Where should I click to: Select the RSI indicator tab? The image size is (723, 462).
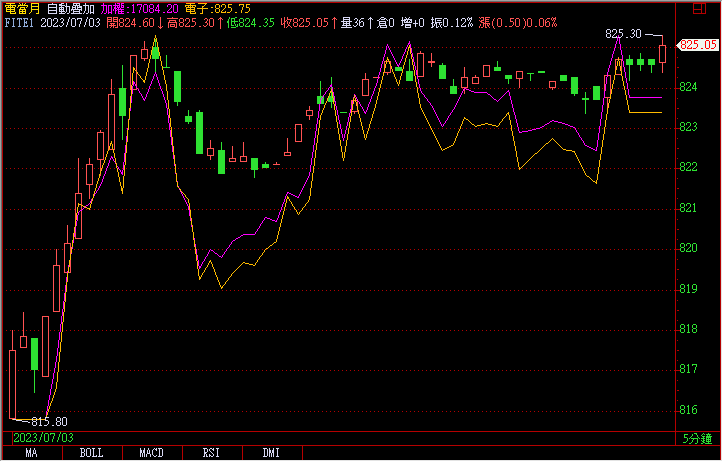tap(212, 453)
